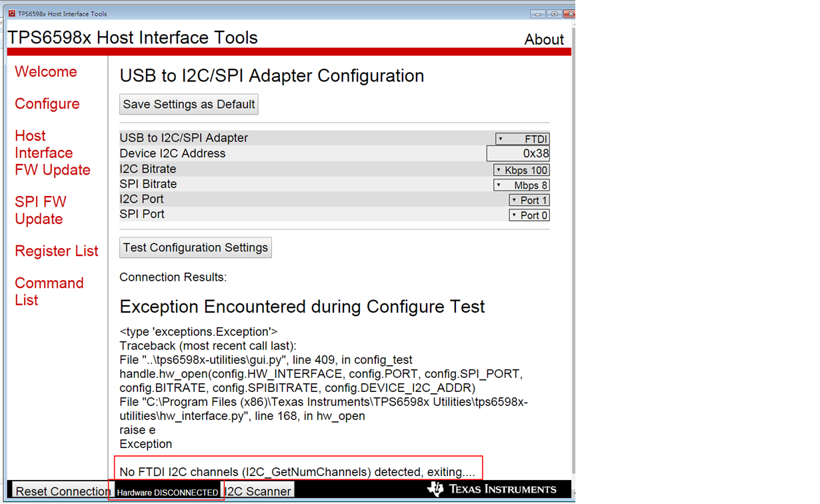Click the No FTDI I2C channels error message

[297, 472]
